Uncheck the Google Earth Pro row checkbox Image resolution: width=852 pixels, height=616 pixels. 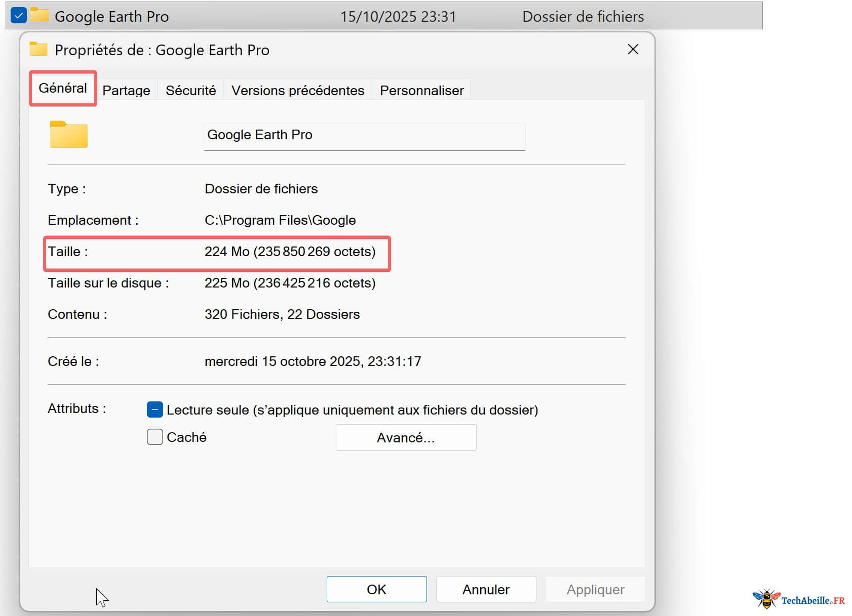(x=18, y=16)
